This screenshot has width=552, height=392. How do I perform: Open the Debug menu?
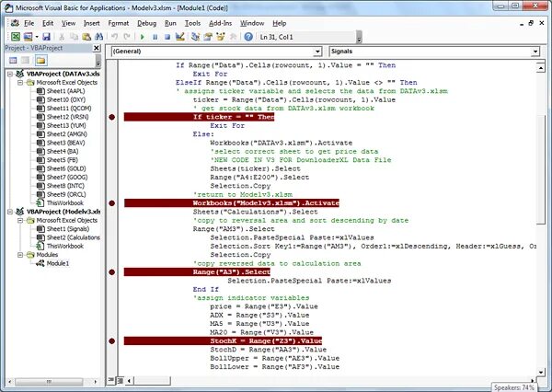(x=147, y=23)
